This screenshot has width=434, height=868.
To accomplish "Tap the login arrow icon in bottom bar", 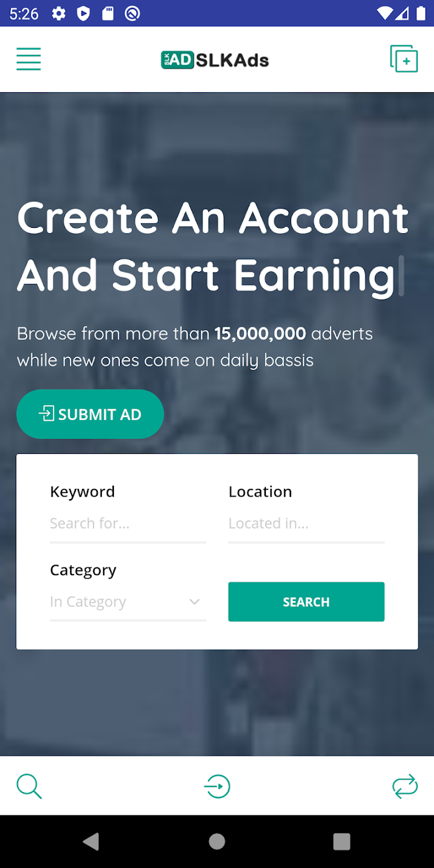I will coord(217,787).
